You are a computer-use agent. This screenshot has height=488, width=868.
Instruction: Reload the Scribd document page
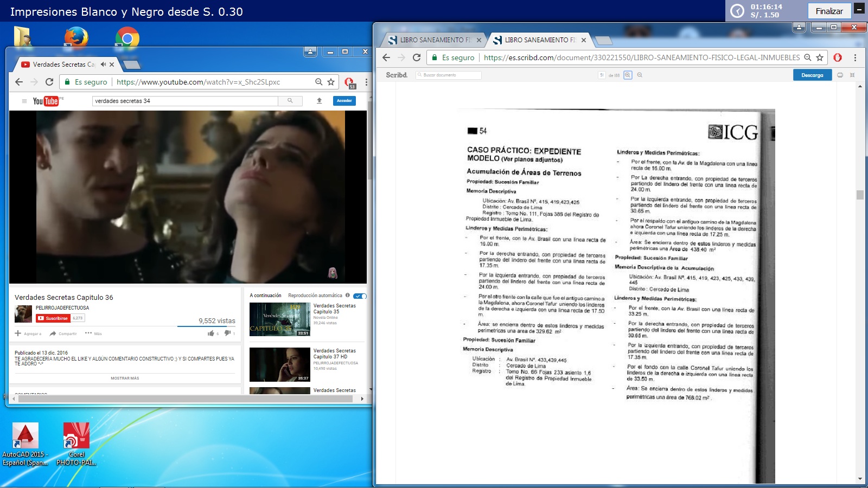(417, 57)
